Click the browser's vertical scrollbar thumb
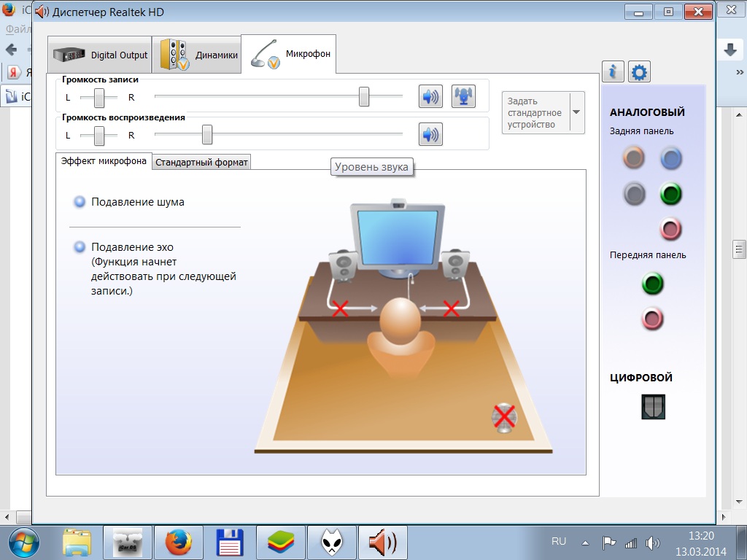 739,249
